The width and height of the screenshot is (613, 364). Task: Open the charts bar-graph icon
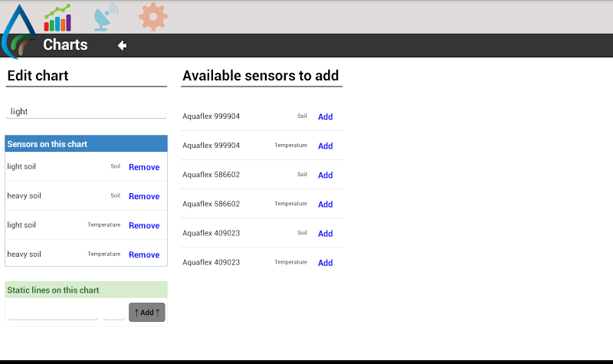click(57, 17)
